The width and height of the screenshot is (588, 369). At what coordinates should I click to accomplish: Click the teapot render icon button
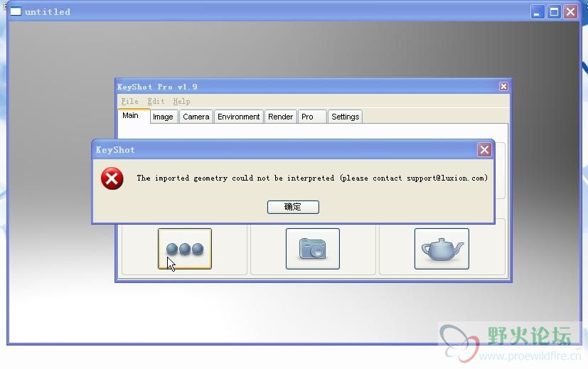[442, 249]
